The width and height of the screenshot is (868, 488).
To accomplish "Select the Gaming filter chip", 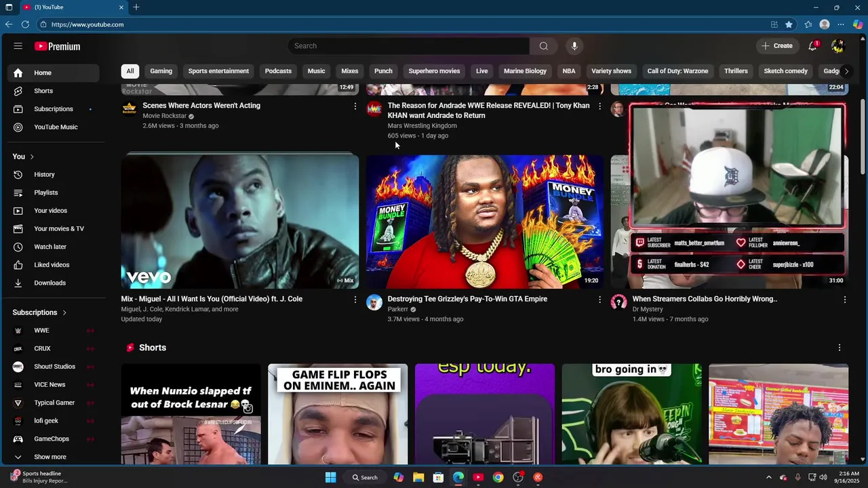I will 161,71.
